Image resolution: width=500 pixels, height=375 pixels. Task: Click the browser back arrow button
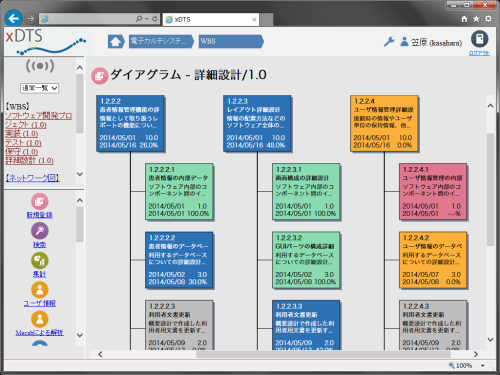point(14,18)
